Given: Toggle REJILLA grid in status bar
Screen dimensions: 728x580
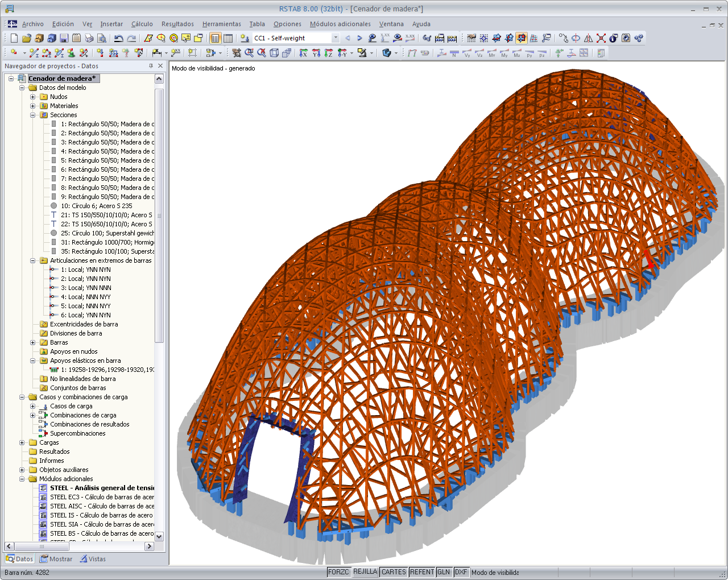Looking at the screenshot, I should [x=365, y=572].
